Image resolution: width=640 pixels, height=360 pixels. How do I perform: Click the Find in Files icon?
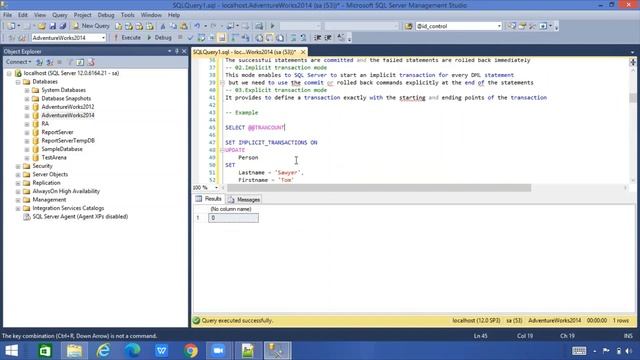pos(409,26)
